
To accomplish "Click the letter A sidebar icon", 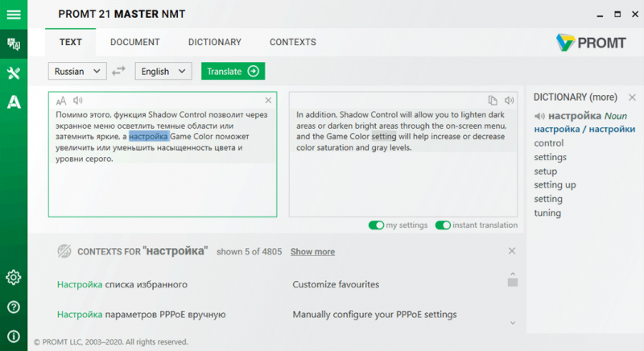I will click(13, 102).
